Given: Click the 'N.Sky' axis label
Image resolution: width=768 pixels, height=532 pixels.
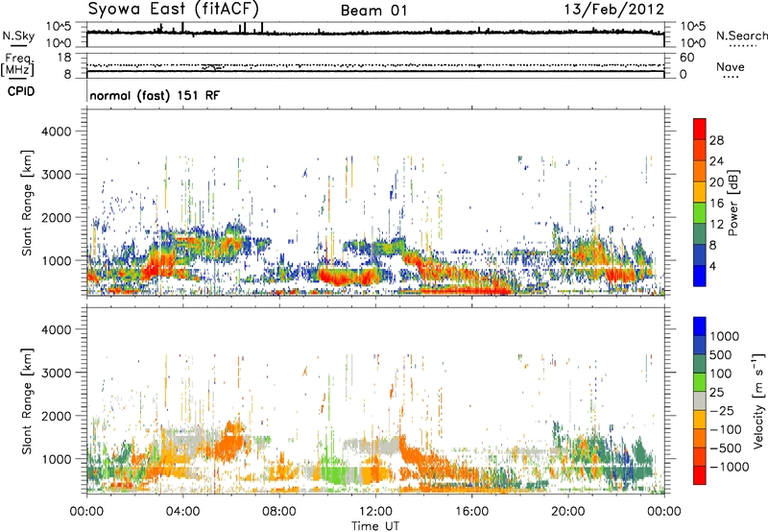Looking at the screenshot, I should [18, 36].
